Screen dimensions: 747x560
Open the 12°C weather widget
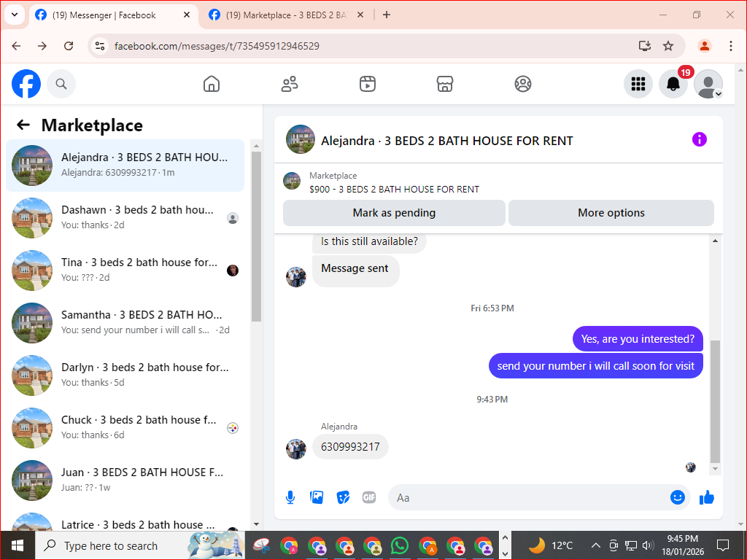[551, 545]
